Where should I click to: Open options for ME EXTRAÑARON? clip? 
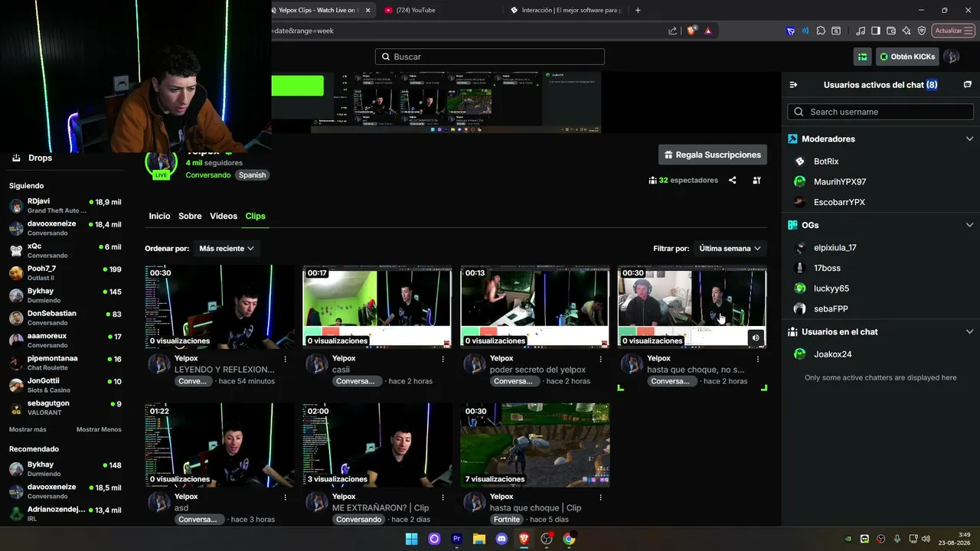[x=443, y=497]
